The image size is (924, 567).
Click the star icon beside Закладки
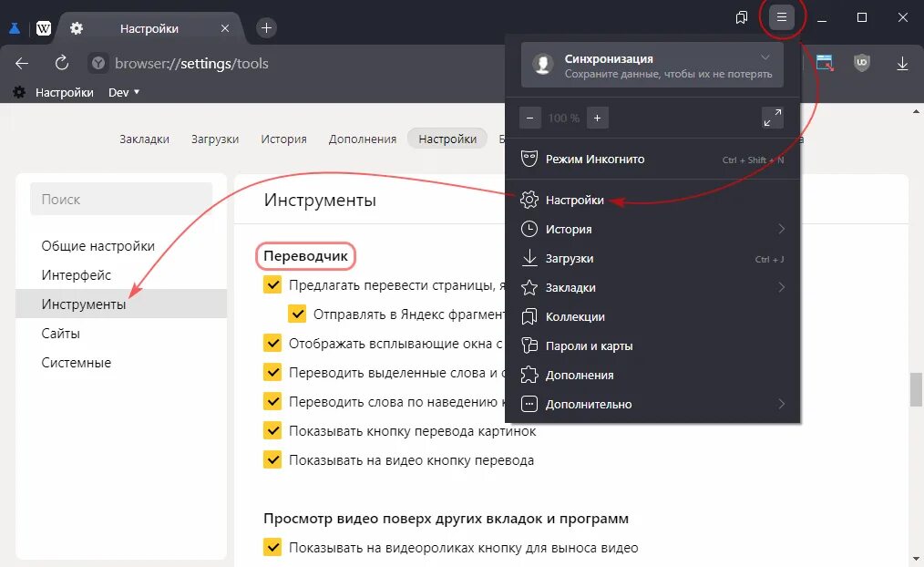pos(529,287)
